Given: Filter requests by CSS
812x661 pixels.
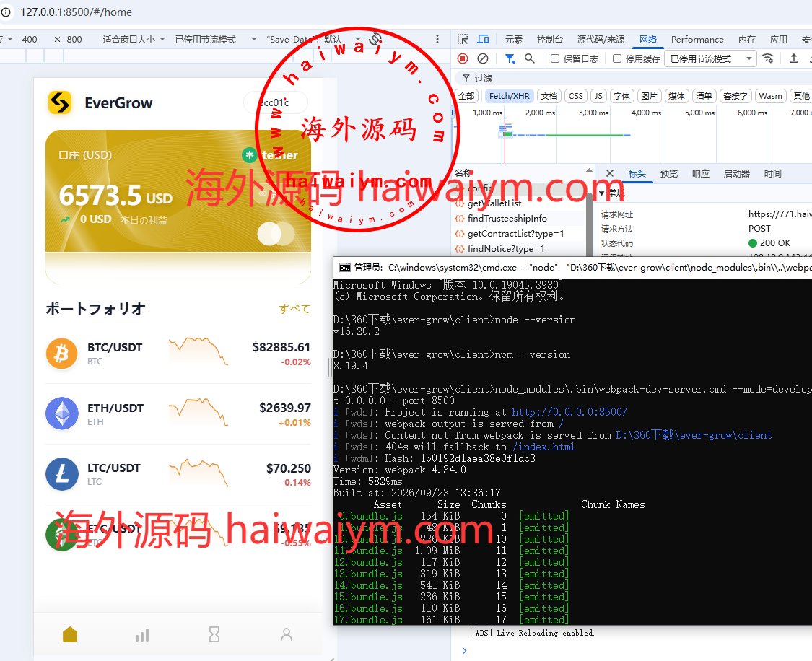Looking at the screenshot, I should pyautogui.click(x=575, y=96).
